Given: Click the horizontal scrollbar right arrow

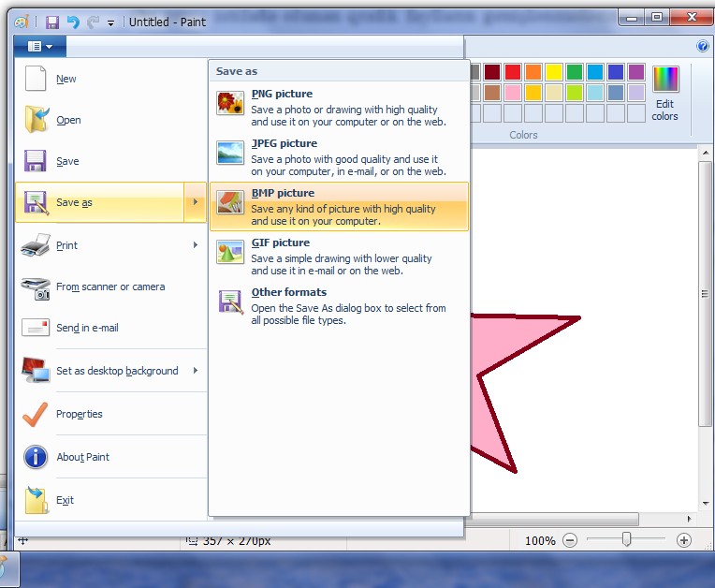Looking at the screenshot, I should tap(689, 519).
